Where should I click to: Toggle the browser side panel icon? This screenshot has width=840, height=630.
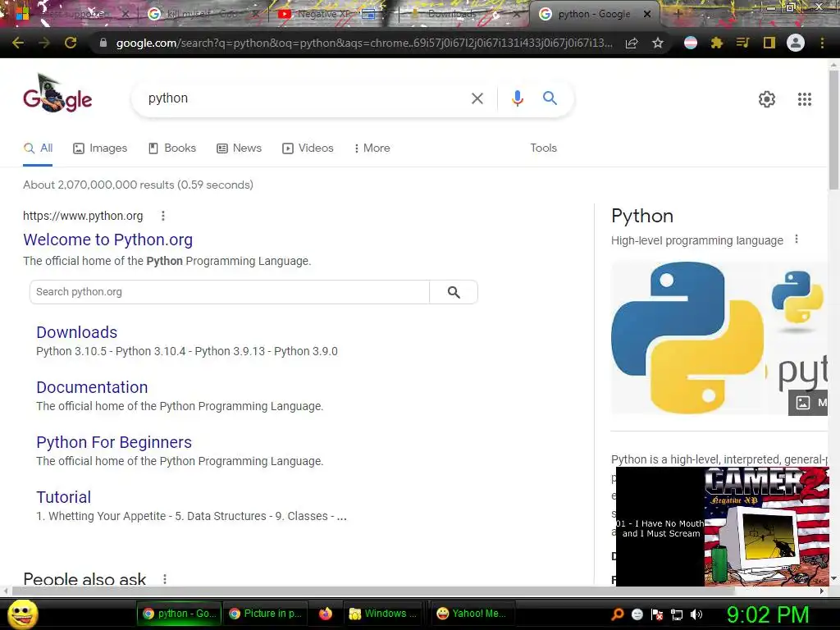pos(769,43)
